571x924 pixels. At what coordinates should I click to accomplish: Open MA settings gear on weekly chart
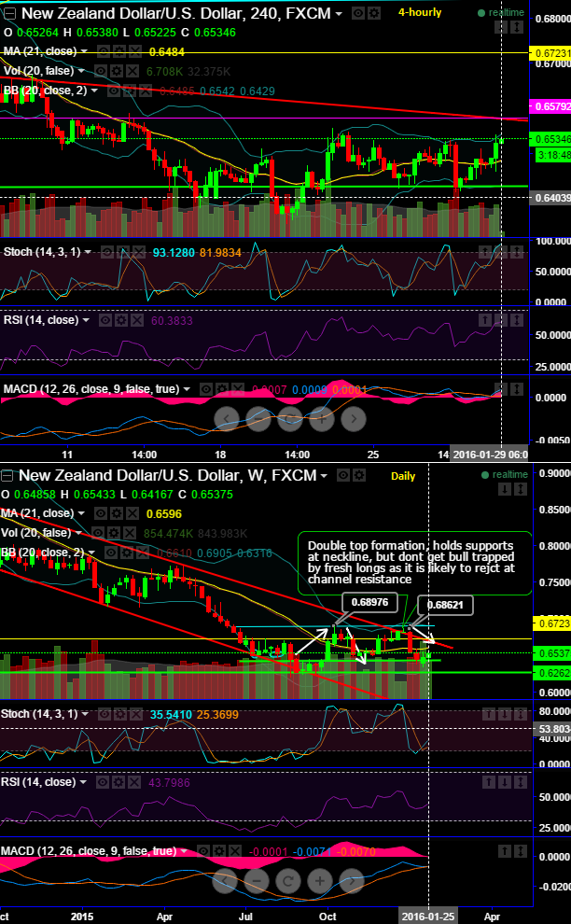tap(117, 513)
